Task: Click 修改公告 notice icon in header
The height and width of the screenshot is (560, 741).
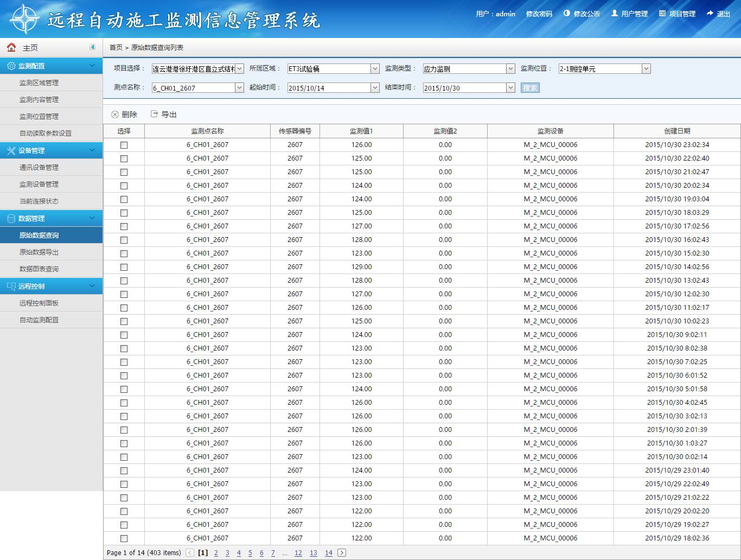Action: 567,13
